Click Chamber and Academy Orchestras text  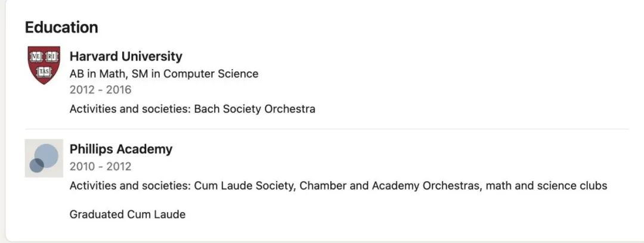click(x=390, y=186)
